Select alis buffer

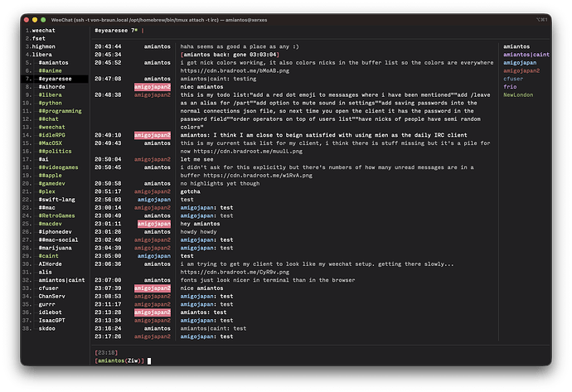[x=46, y=272]
